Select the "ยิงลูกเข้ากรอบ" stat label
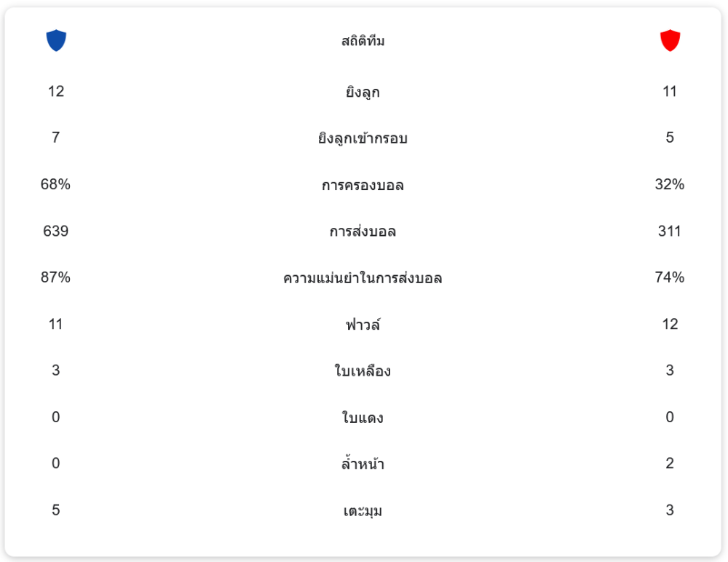The image size is (728, 562). coord(363,138)
